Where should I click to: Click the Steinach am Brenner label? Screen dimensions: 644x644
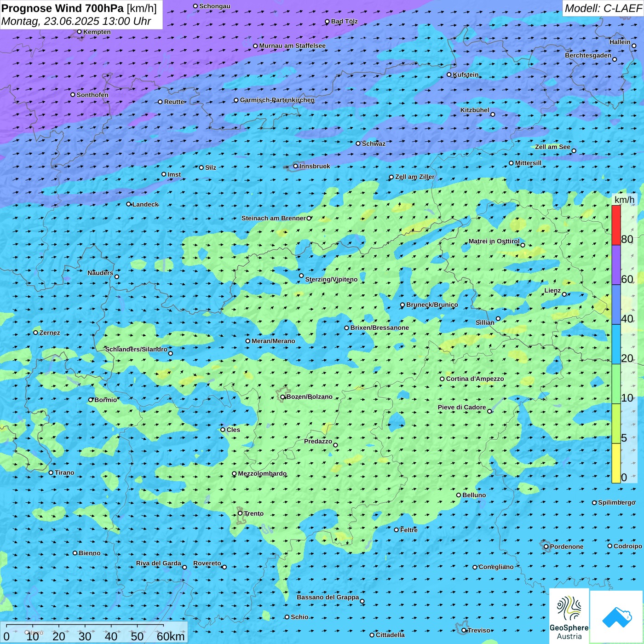(273, 218)
